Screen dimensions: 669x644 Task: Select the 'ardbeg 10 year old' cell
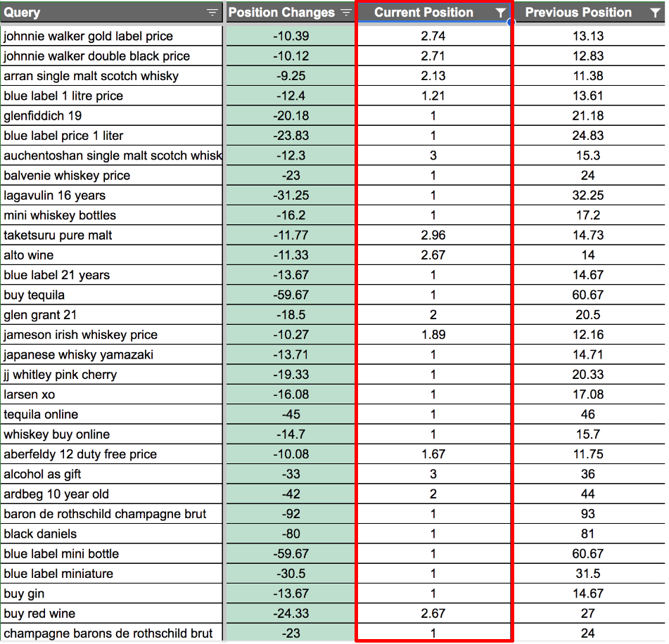(x=112, y=494)
